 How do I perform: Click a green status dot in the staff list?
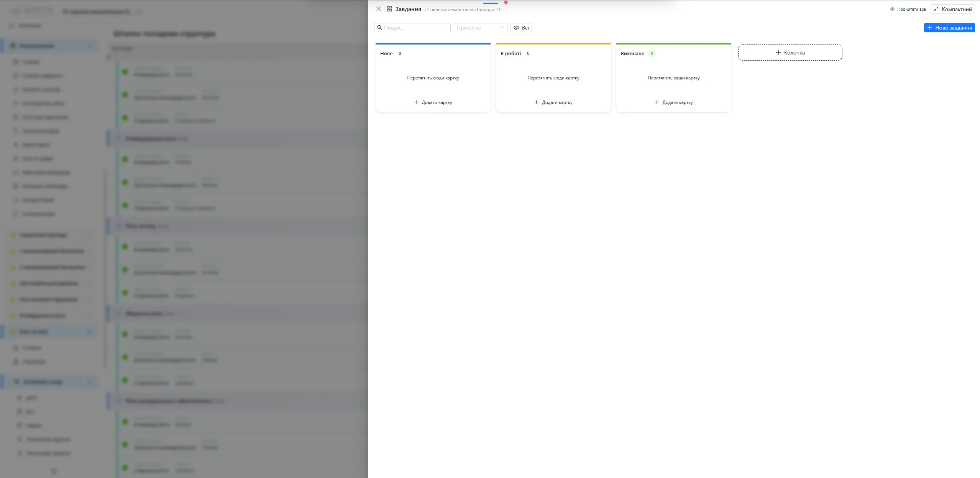coord(125,72)
